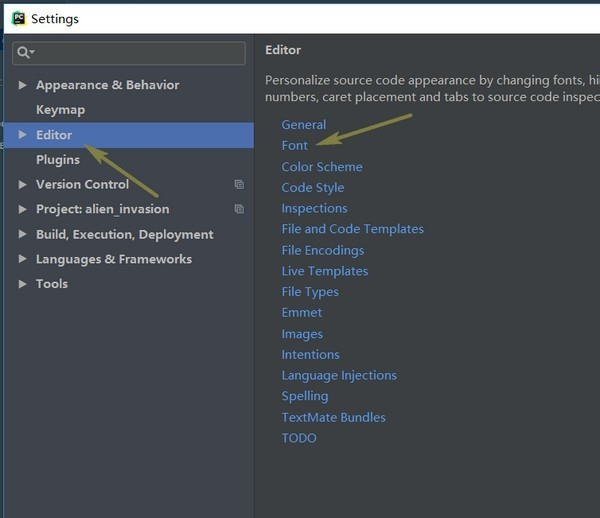Click project-level icon beside Project: alien_invasion
Image resolution: width=600 pixels, height=518 pixels.
[x=239, y=209]
